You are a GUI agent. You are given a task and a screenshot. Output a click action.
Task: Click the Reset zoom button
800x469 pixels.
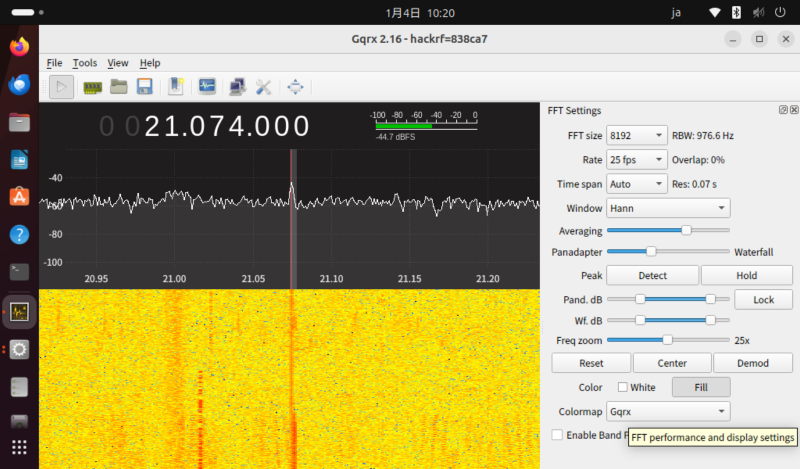(591, 363)
